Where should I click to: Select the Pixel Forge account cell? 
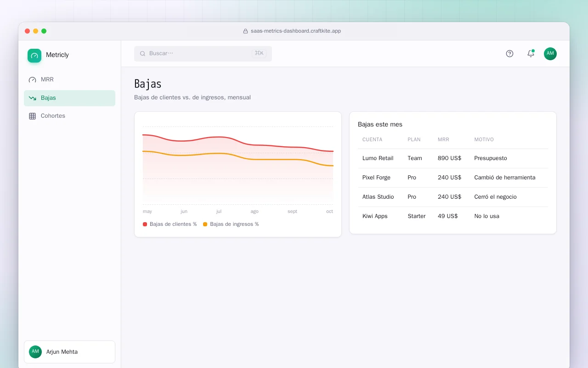(x=376, y=178)
